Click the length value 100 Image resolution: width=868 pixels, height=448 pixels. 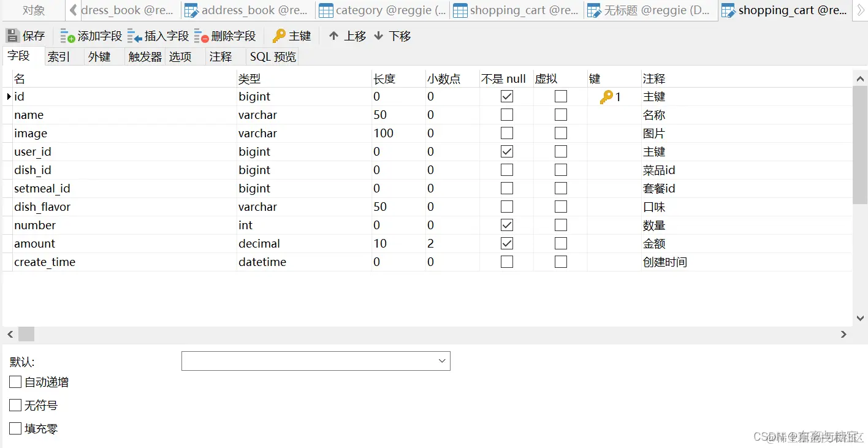tap(384, 133)
